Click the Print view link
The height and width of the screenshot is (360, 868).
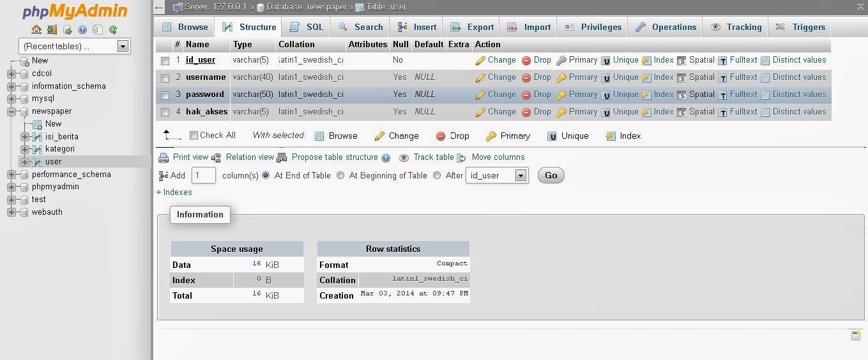tap(183, 157)
